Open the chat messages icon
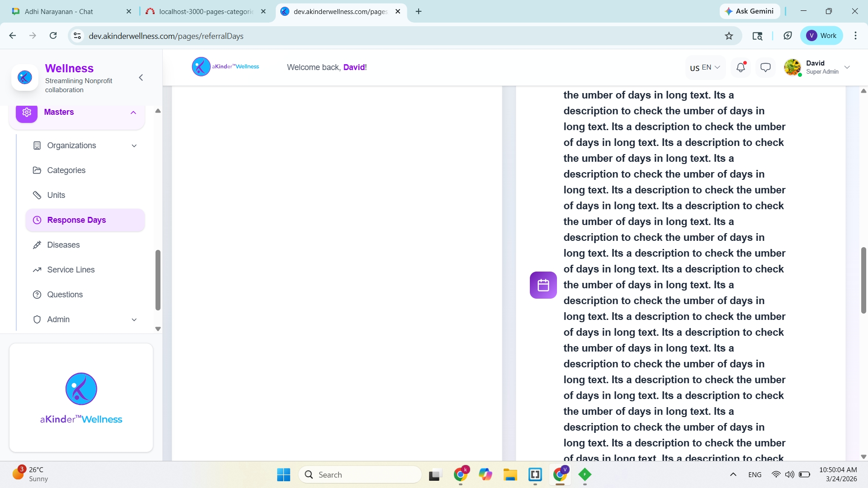868x488 pixels. [765, 67]
